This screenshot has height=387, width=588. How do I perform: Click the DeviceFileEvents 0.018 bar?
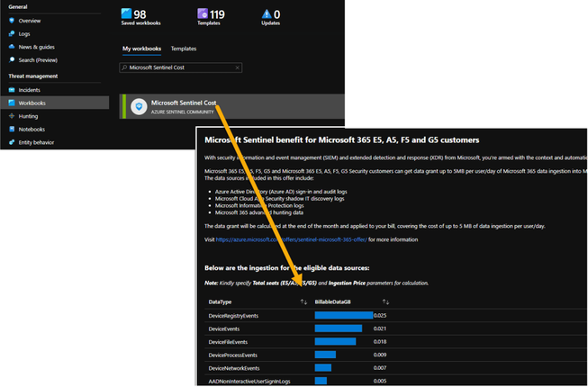[x=336, y=342]
